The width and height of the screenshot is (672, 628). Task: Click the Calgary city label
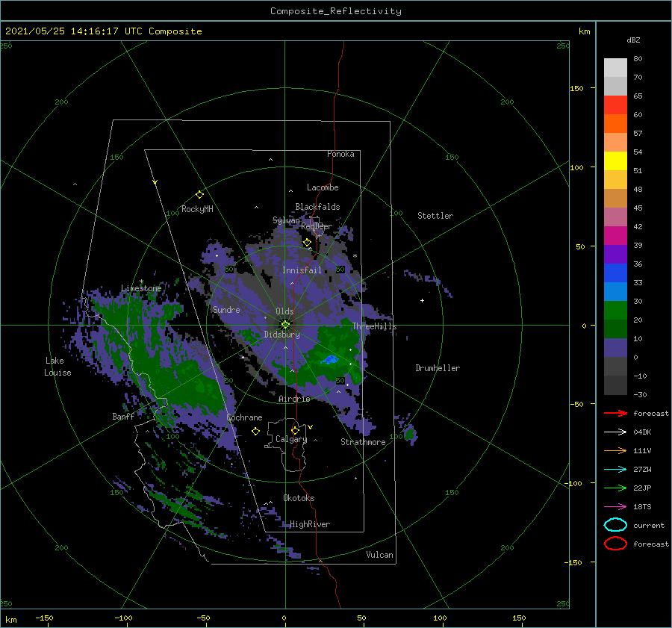coord(291,439)
